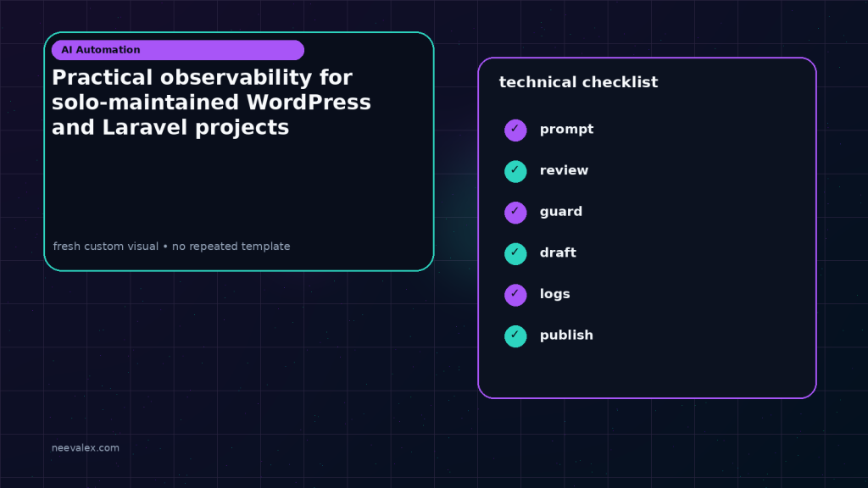This screenshot has width=868, height=488.
Task: Select the 'publish' checklist label
Action: [x=566, y=335]
